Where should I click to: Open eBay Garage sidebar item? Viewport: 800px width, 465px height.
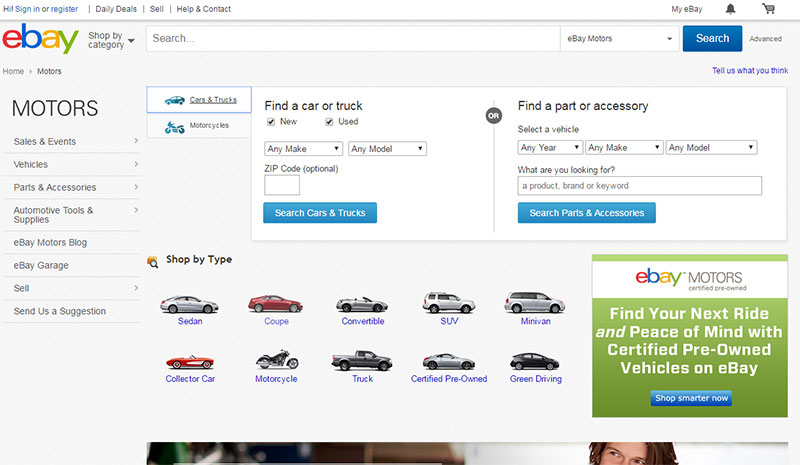click(x=71, y=265)
